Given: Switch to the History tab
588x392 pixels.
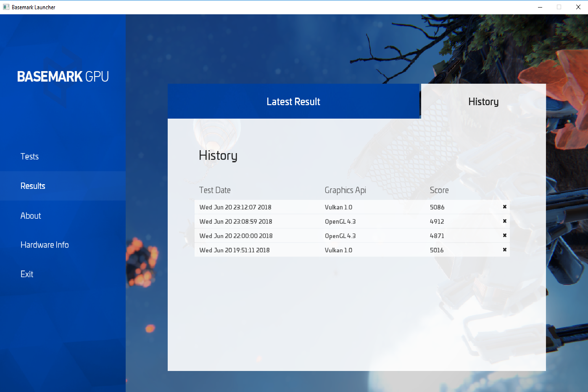Looking at the screenshot, I should click(483, 101).
